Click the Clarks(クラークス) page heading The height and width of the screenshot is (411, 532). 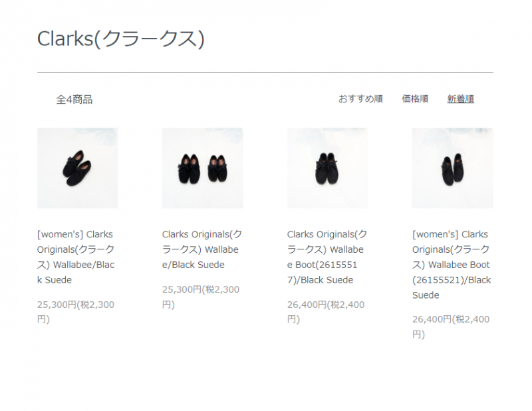(x=121, y=39)
